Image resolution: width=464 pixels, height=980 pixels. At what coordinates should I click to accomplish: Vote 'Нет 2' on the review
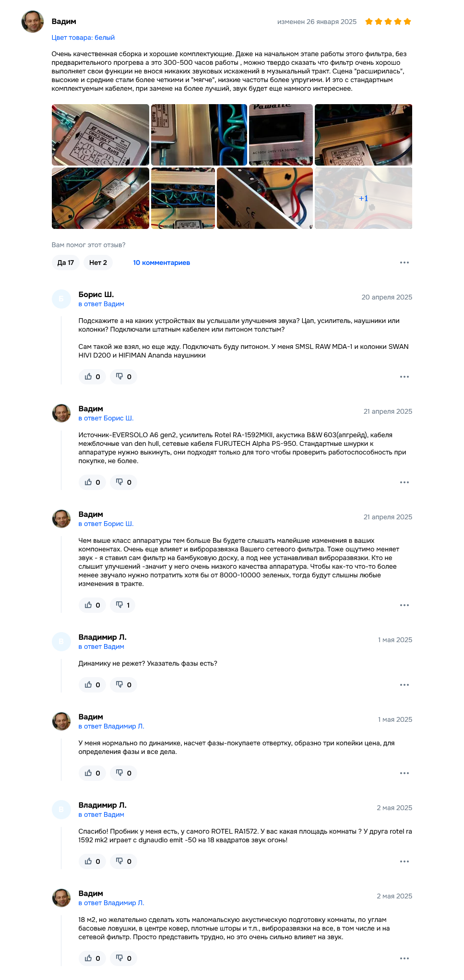pos(98,263)
